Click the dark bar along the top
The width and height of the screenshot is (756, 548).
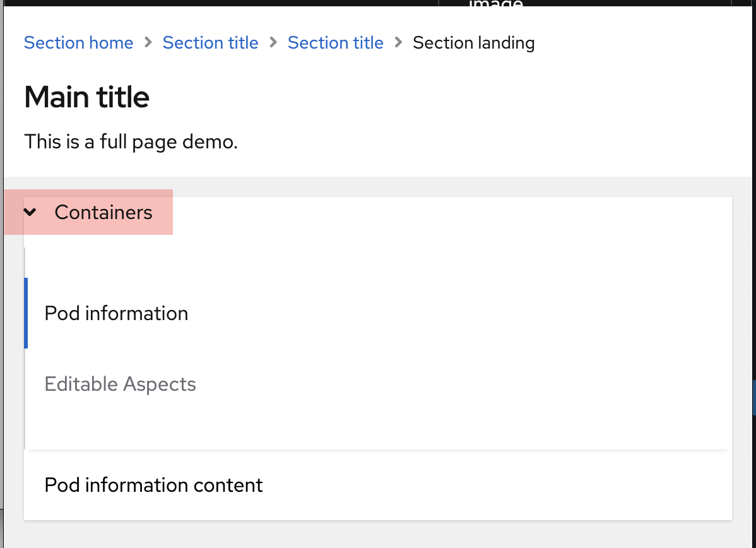(x=378, y=3)
